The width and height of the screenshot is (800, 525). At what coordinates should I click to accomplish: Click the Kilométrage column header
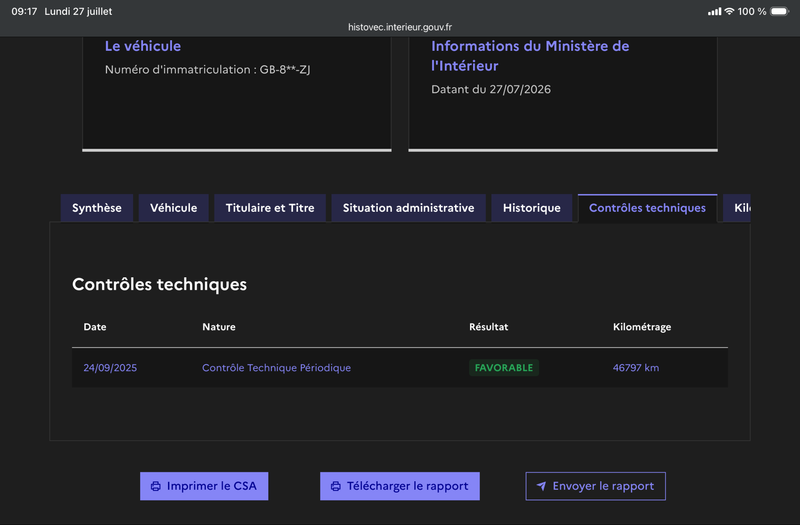pos(642,327)
